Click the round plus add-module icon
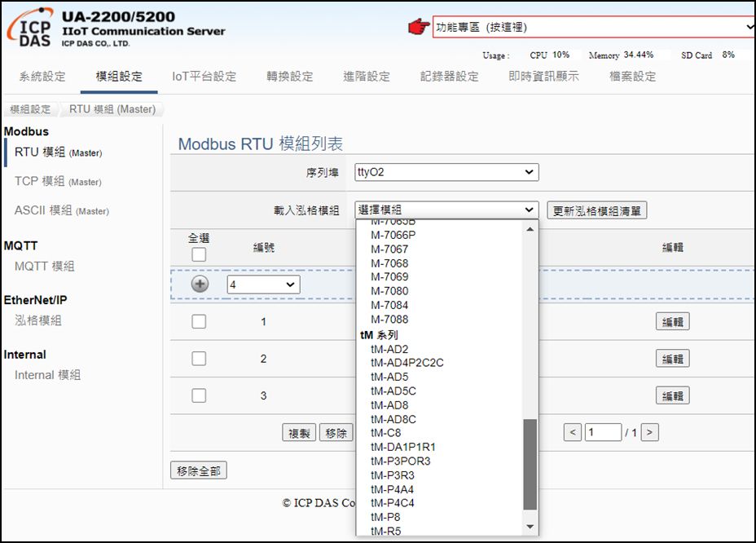This screenshot has width=756, height=543. pos(200,284)
